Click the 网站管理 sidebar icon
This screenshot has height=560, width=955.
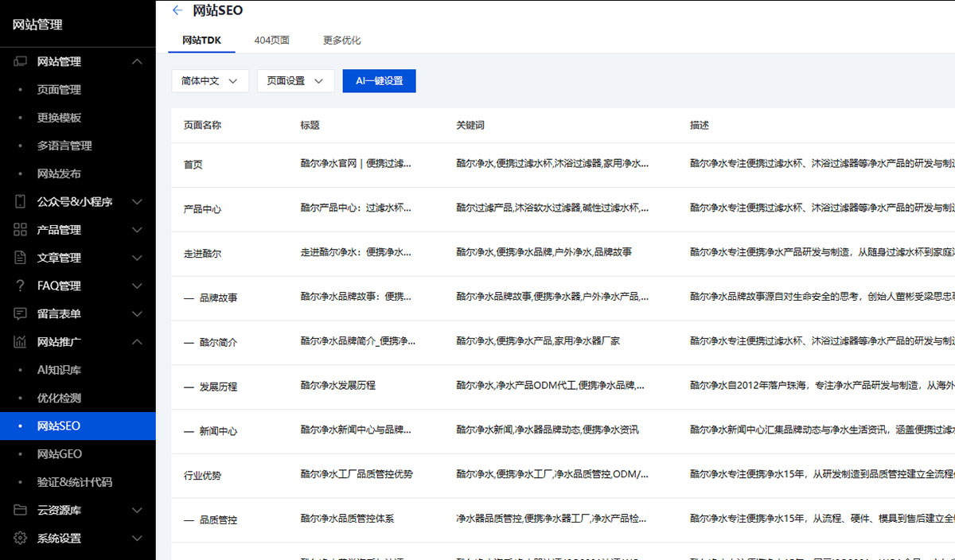tap(21, 61)
